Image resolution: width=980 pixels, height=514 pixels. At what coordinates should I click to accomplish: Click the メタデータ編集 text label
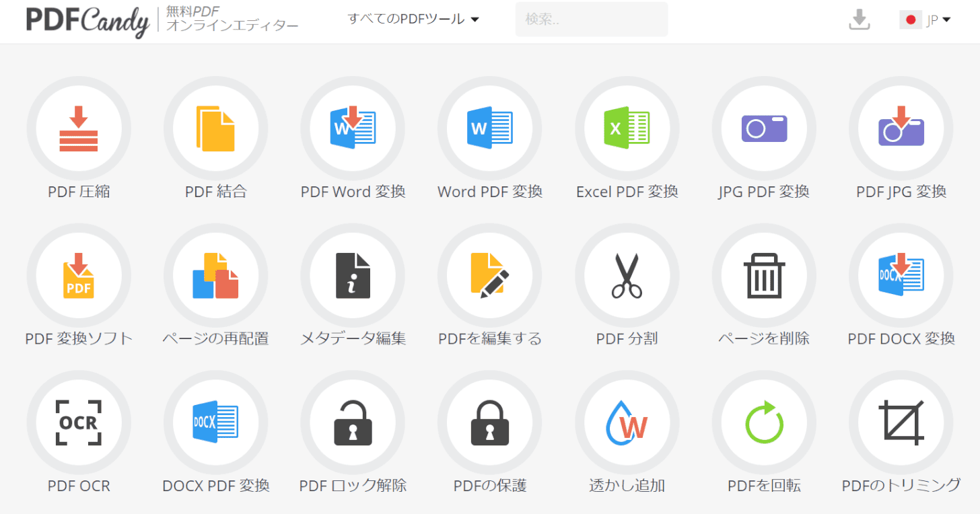[353, 338]
